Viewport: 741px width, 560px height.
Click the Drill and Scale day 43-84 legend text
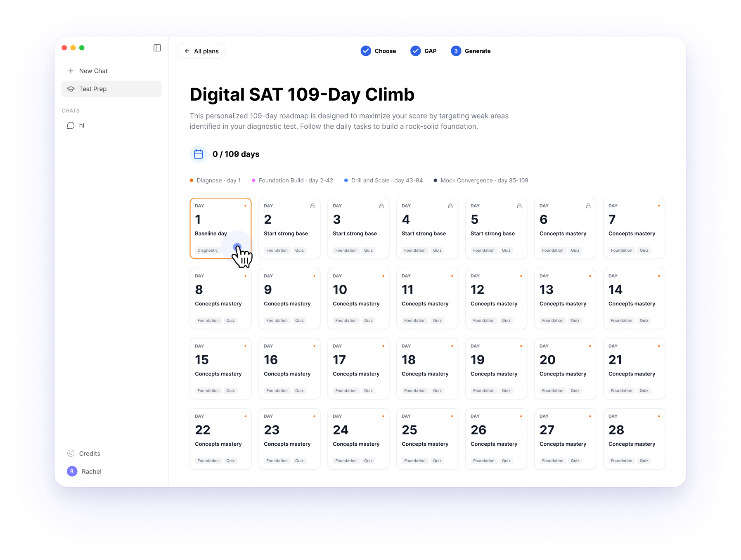(x=387, y=180)
